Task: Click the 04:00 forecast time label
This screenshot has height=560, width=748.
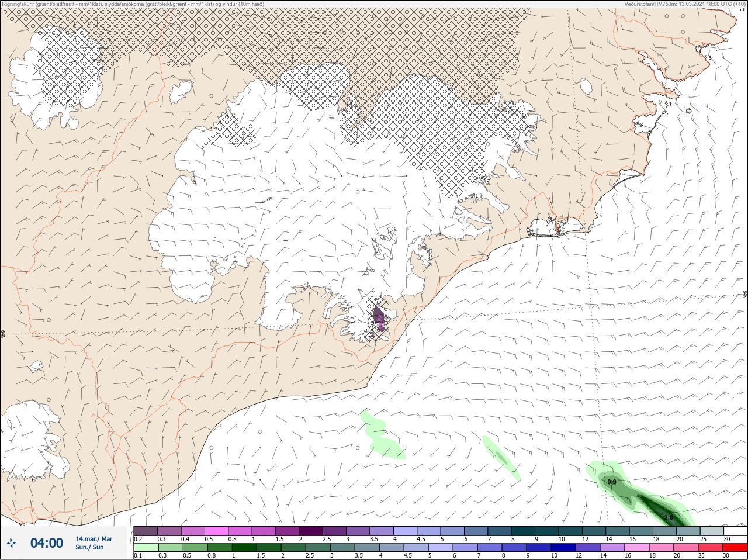Action: point(47,543)
